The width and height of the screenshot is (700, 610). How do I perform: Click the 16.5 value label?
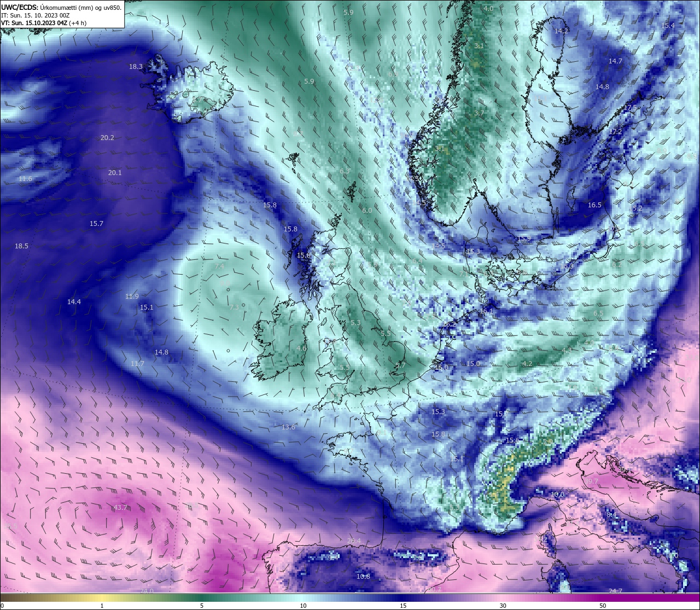[594, 205]
